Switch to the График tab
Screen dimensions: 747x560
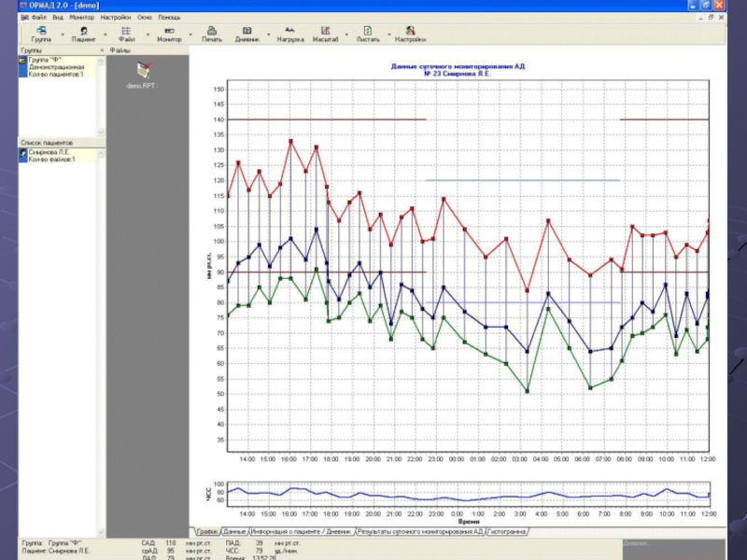point(206,531)
